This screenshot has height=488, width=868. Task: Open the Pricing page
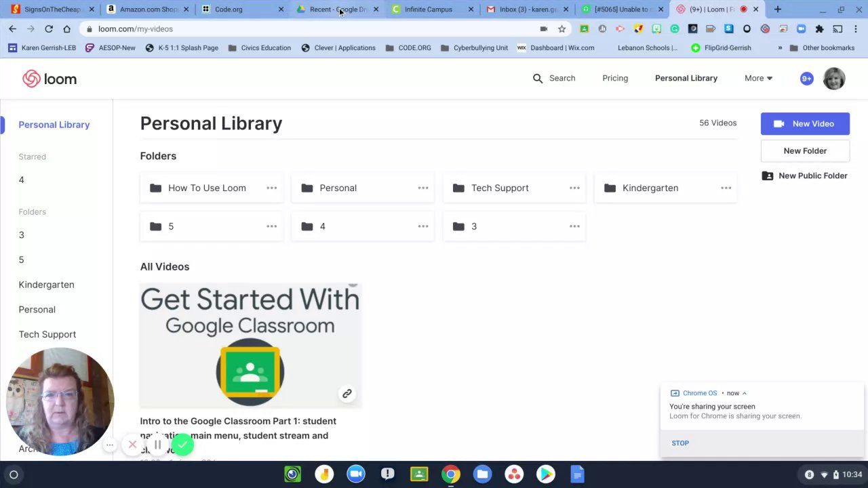(615, 78)
